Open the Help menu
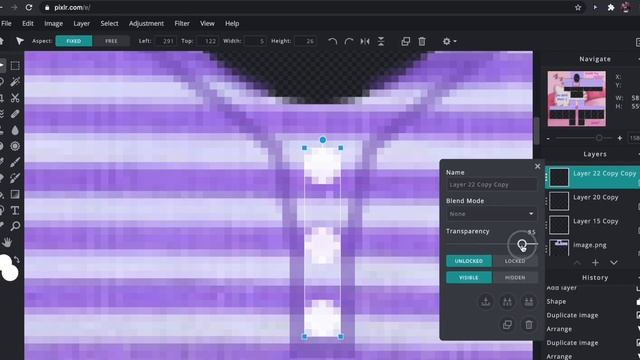Image resolution: width=640 pixels, height=360 pixels. (232, 23)
